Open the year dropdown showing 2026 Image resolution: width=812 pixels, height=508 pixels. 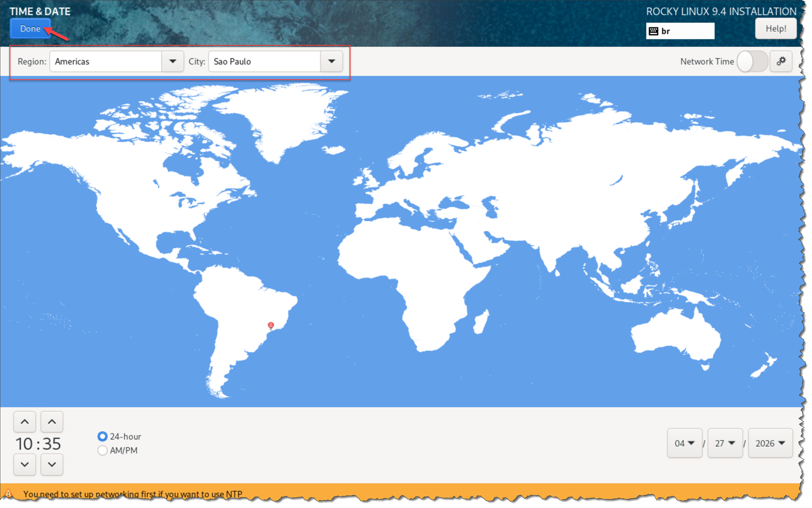pyautogui.click(x=770, y=443)
